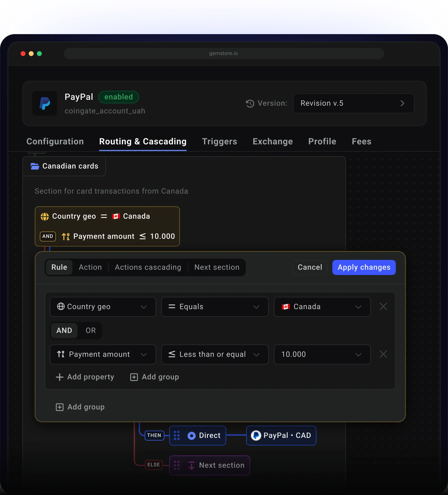
Task: Click the ELSE branch label
Action: pyautogui.click(x=154, y=465)
